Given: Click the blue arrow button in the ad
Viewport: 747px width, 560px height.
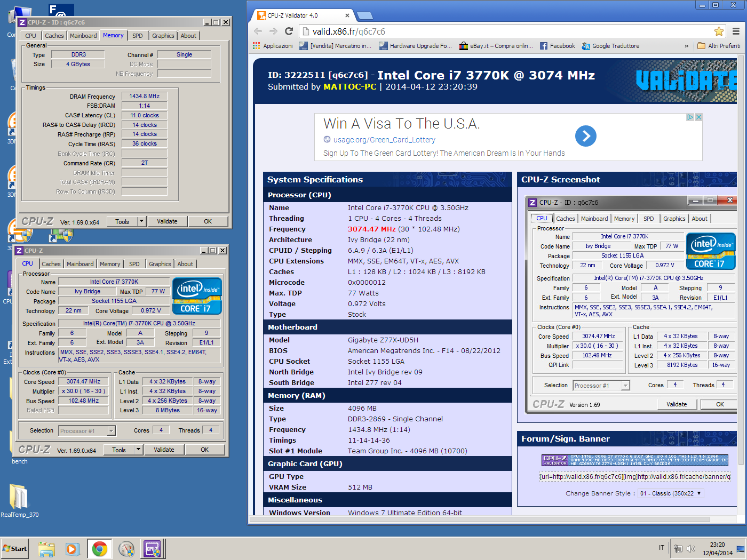Looking at the screenshot, I should [585, 136].
